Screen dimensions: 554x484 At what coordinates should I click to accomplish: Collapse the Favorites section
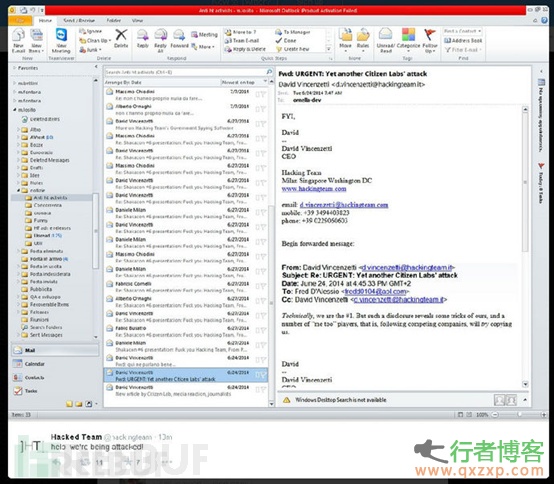(14, 67)
